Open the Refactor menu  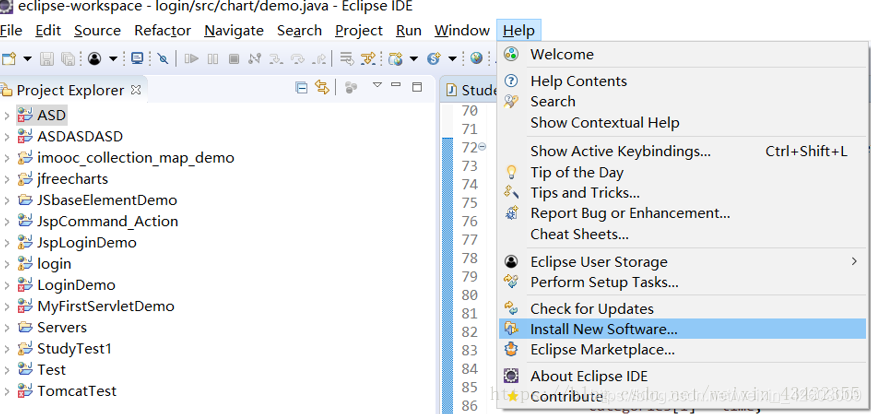pos(163,30)
